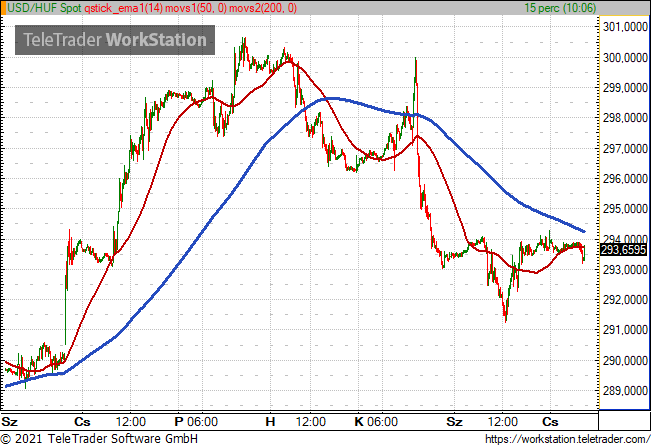This screenshot has width=651, height=448.
Task: Click the current price tag 293,6595
Action: coord(624,250)
